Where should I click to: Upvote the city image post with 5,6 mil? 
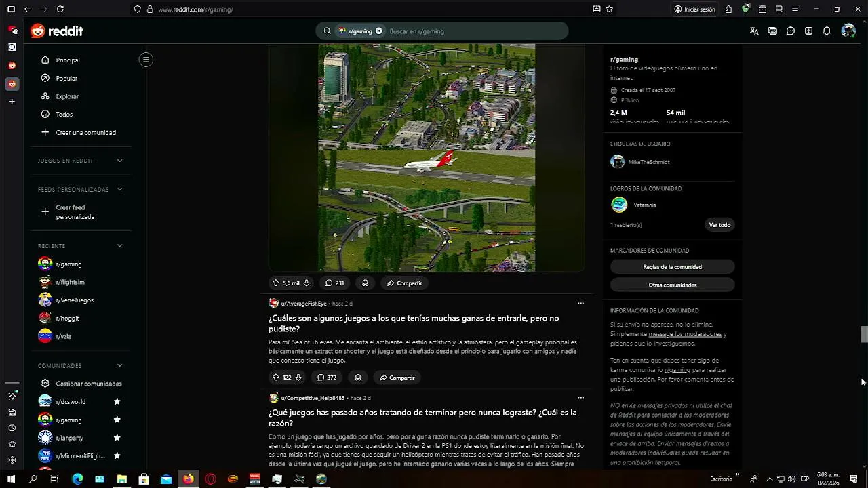(275, 283)
